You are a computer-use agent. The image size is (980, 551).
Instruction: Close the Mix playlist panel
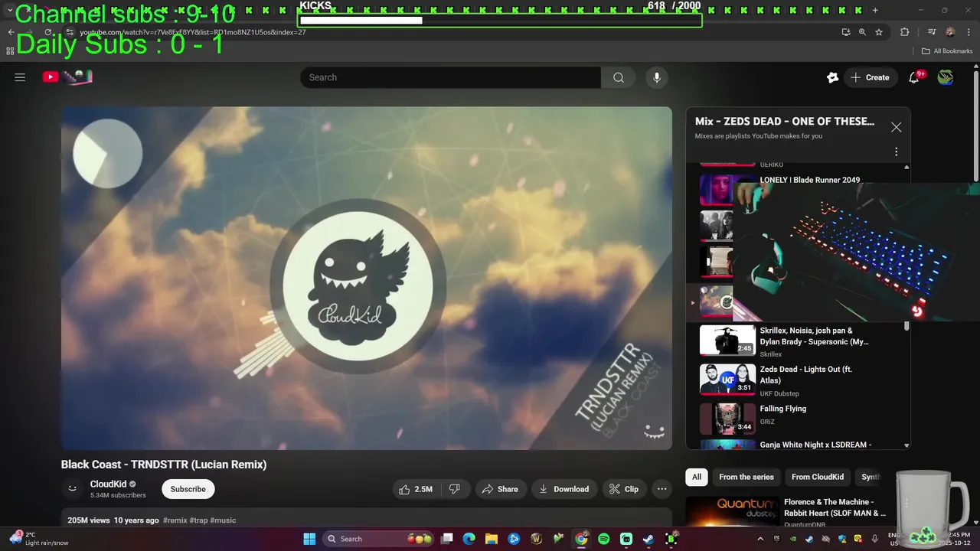(x=896, y=127)
